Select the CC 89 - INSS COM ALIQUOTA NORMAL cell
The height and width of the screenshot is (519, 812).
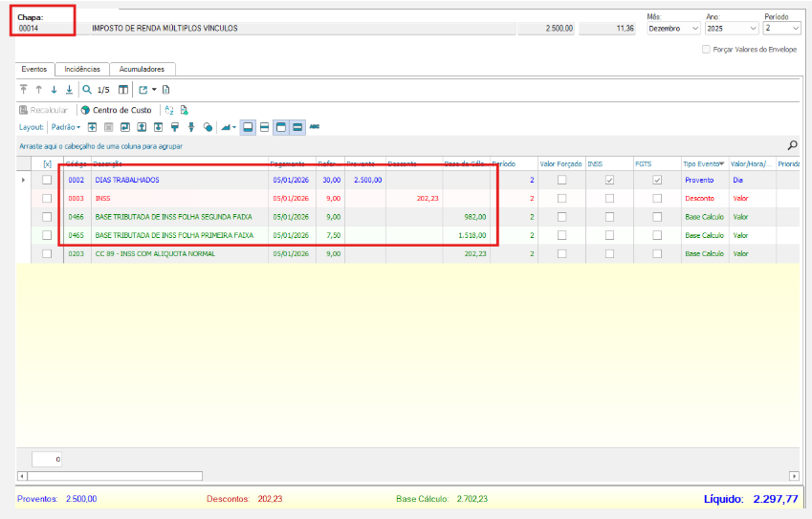tap(180, 253)
